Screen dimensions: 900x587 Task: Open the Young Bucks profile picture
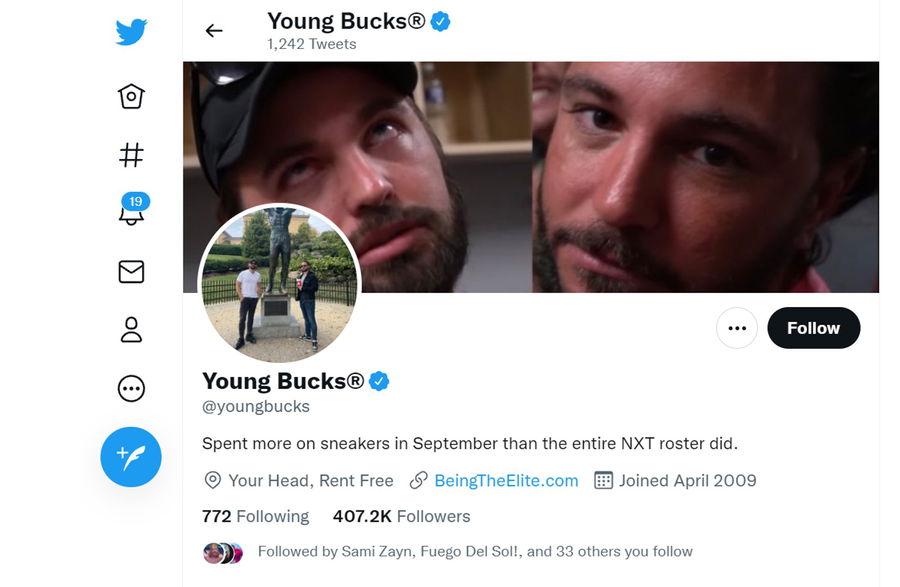click(x=280, y=284)
